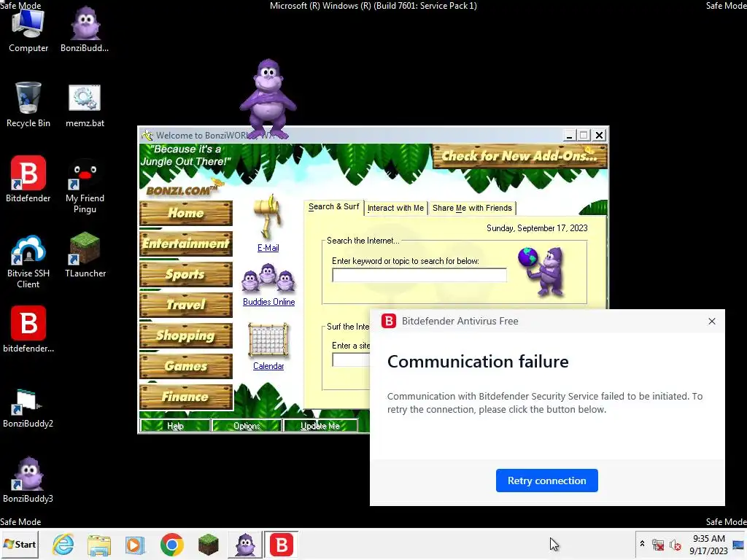Click the 'Communication failure' heading
The image size is (747, 560).
(478, 362)
